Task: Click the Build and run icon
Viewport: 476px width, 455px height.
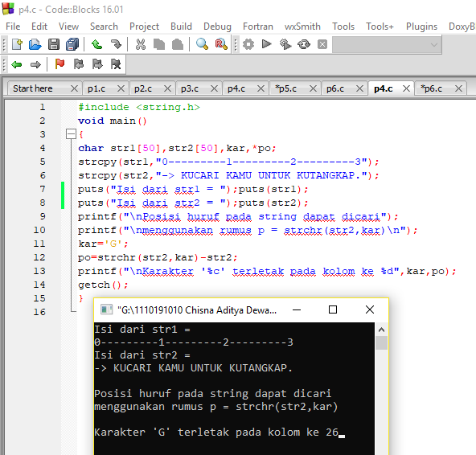Action: [x=285, y=44]
